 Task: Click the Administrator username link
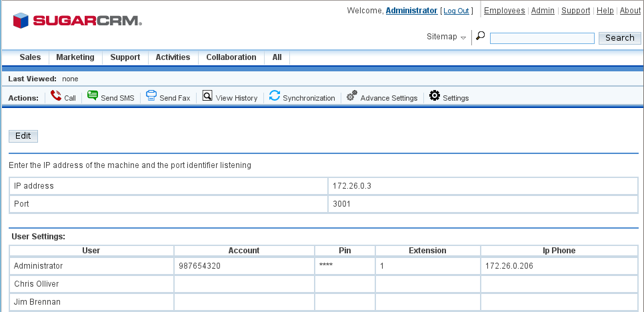point(411,11)
